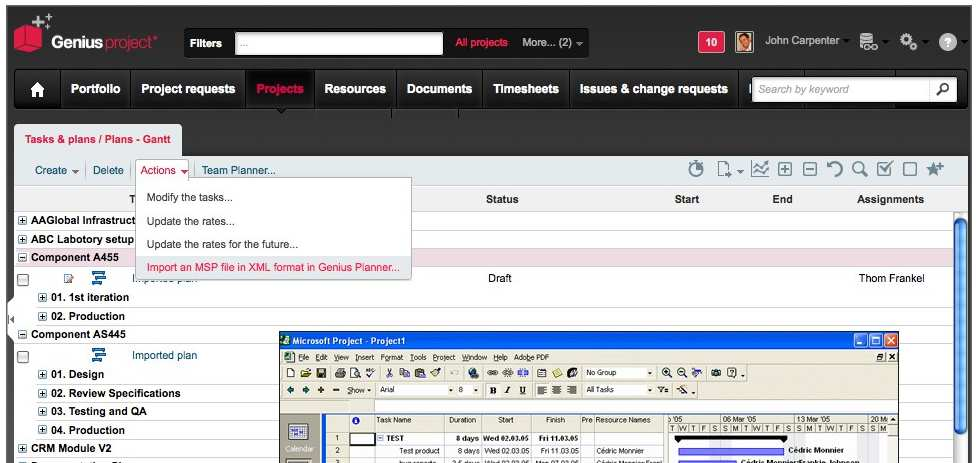The height and width of the screenshot is (463, 979).
Task: Open the Gantt icon in Draft plan row
Action: tap(99, 278)
